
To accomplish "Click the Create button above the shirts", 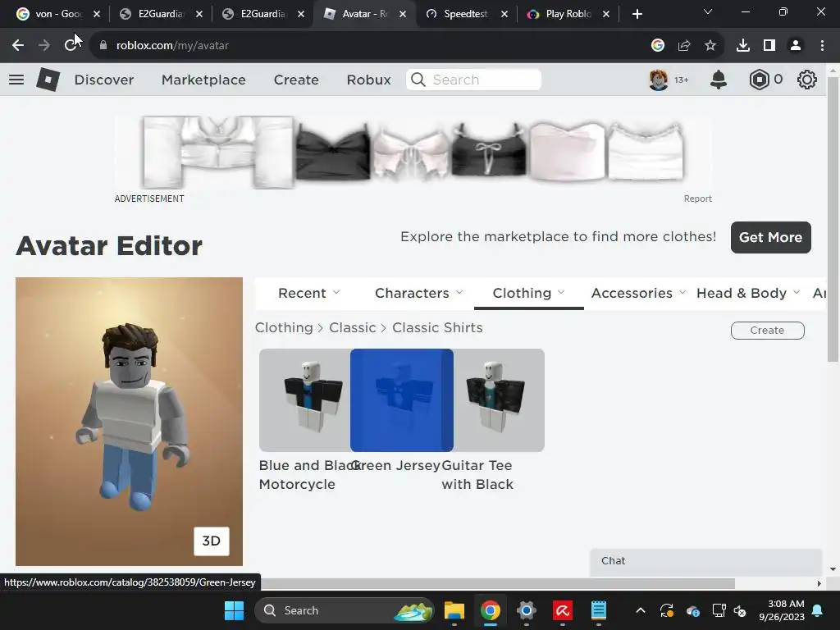I will 767,331.
